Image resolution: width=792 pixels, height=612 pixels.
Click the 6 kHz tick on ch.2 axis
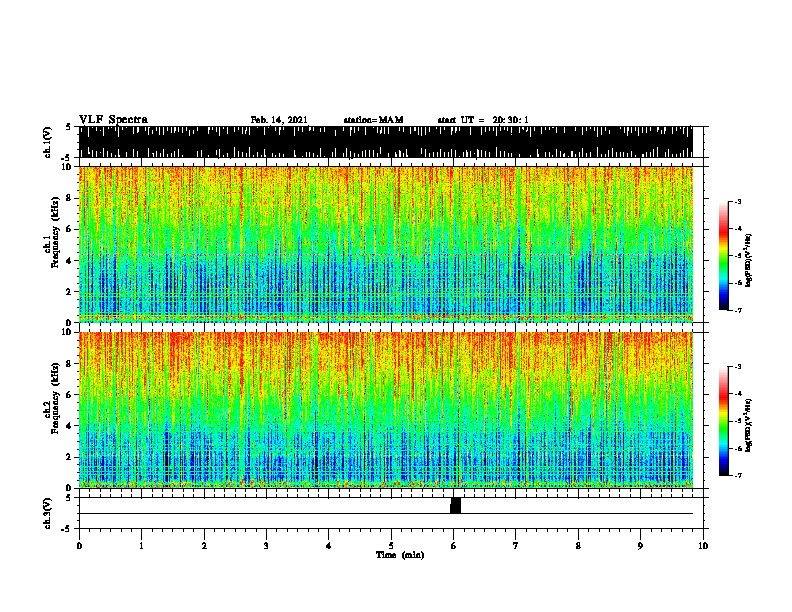click(70, 394)
